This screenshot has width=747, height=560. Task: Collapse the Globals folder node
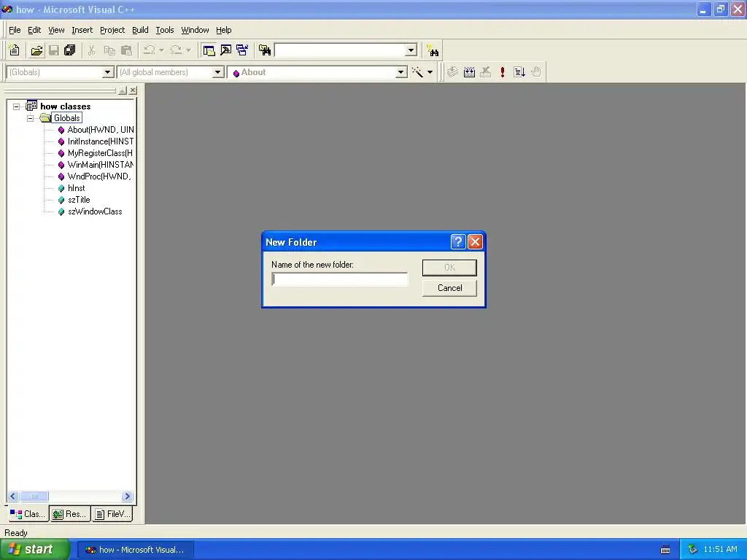coord(31,118)
